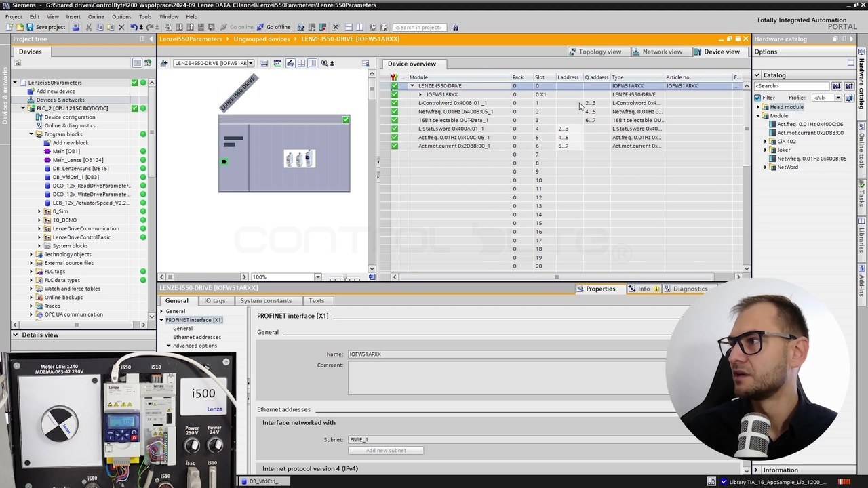Image resolution: width=868 pixels, height=488 pixels.
Task: Click the Search in project field
Action: (x=420, y=27)
